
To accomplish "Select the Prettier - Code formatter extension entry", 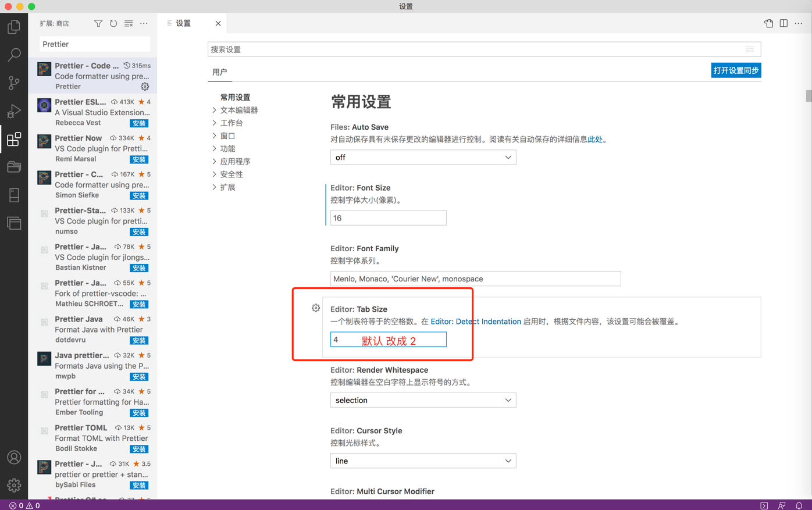I will coord(93,76).
